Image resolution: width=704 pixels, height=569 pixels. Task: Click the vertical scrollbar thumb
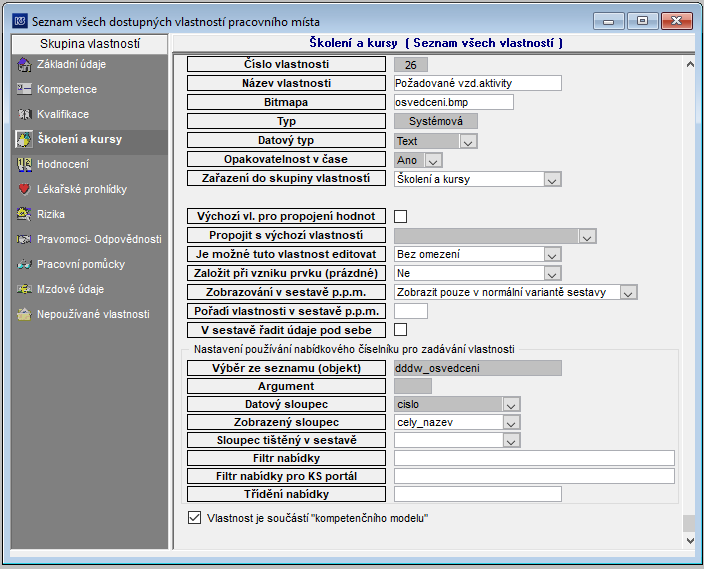tap(689, 523)
